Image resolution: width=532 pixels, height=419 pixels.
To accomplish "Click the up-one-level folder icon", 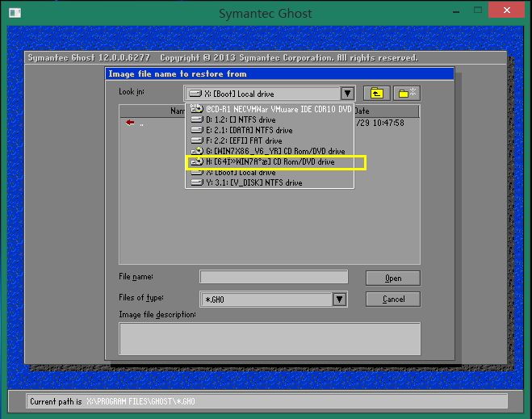I will [377, 94].
